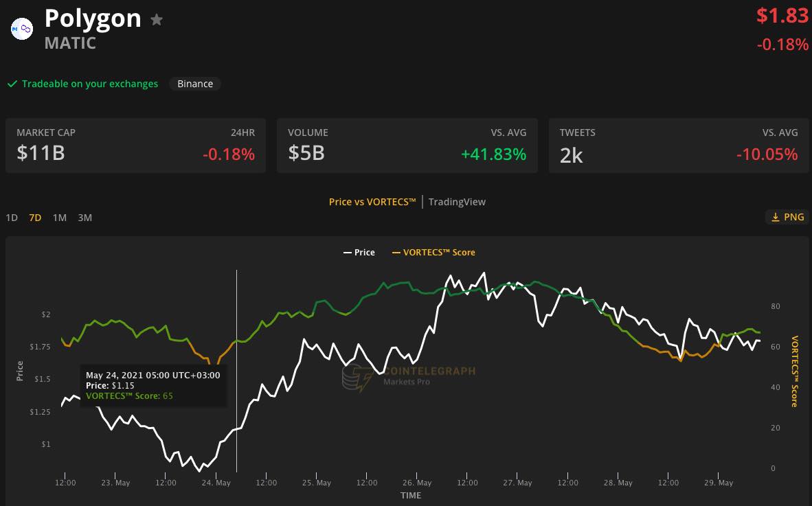
Task: Click the 0 label on VORTECS axis
Action: click(773, 468)
